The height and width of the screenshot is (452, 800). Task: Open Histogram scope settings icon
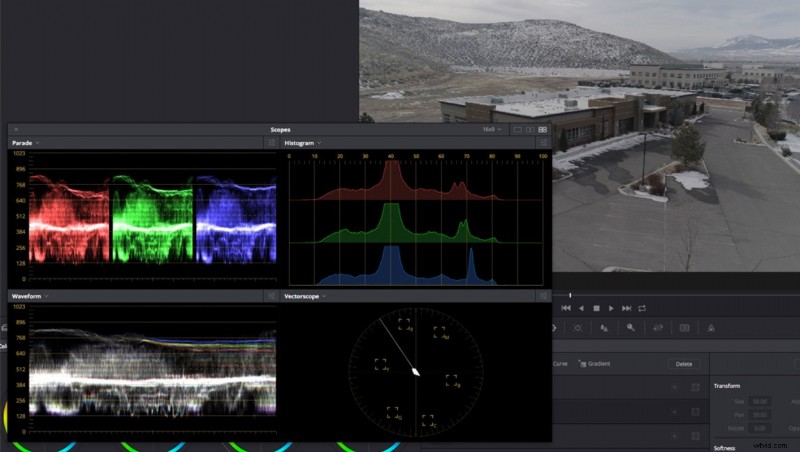tap(543, 143)
